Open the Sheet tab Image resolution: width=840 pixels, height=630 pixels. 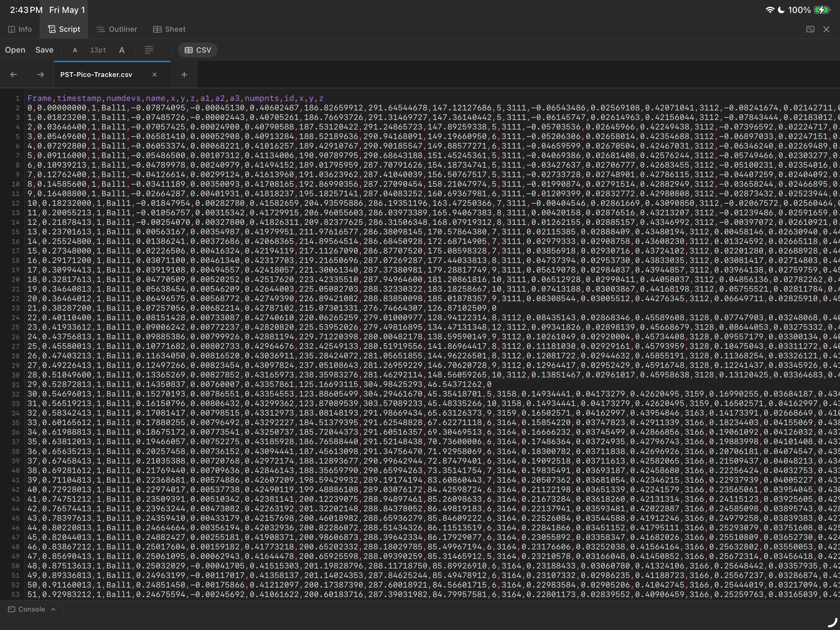pos(169,29)
